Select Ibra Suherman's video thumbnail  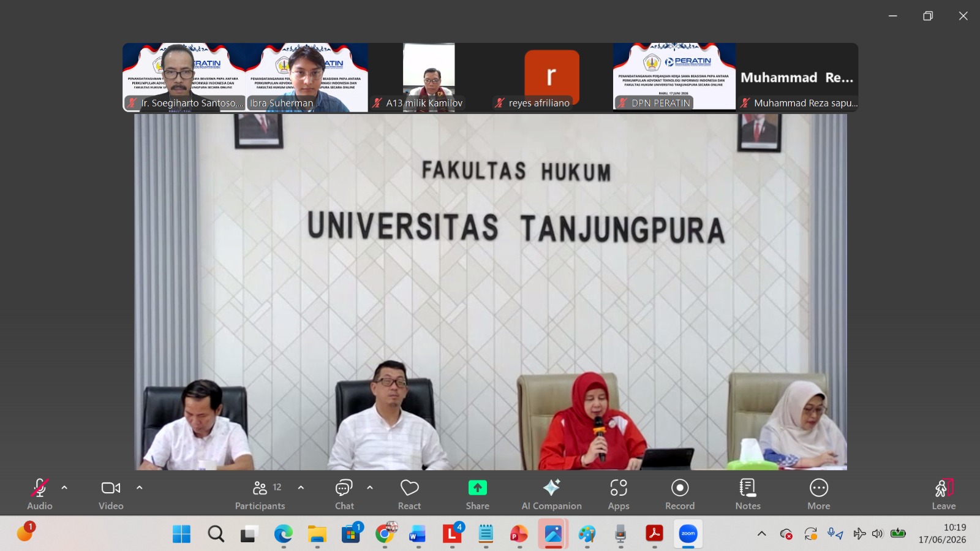[307, 77]
